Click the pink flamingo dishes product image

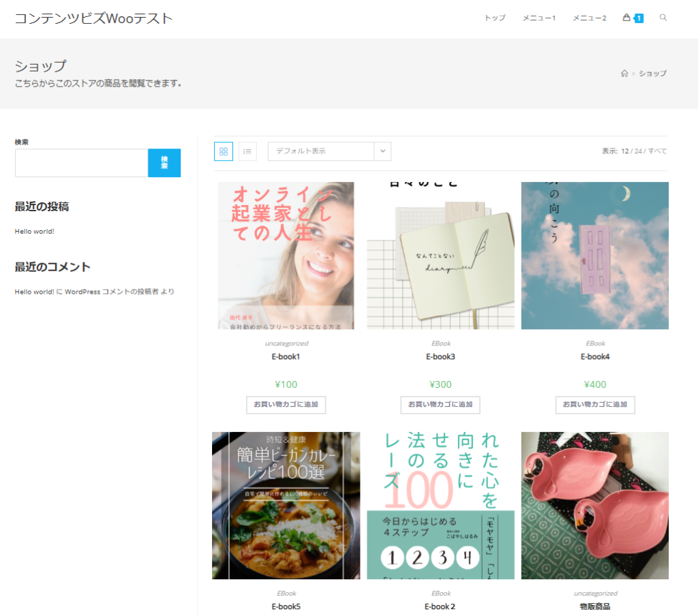coord(594,506)
